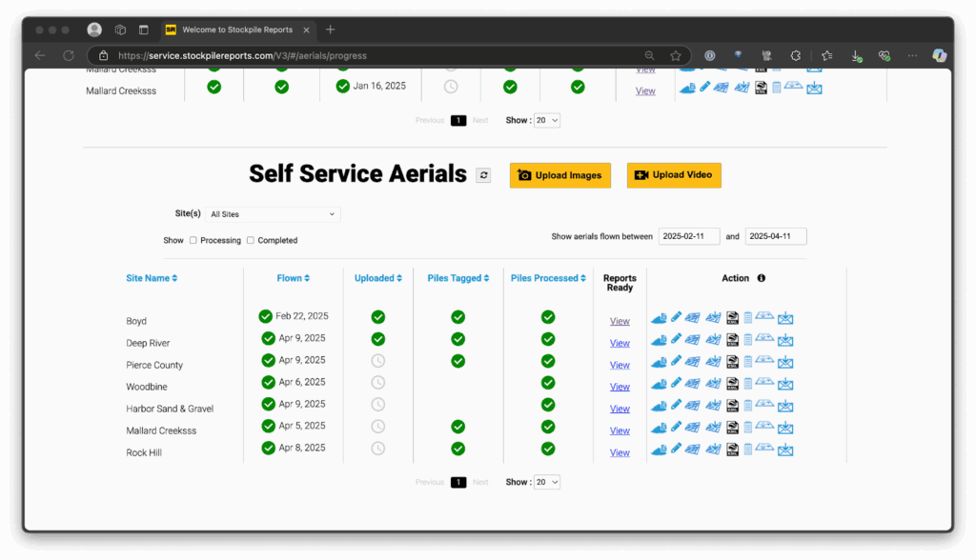Download KML file for Deep River
Image resolution: width=976 pixels, height=560 pixels.
pos(733,339)
